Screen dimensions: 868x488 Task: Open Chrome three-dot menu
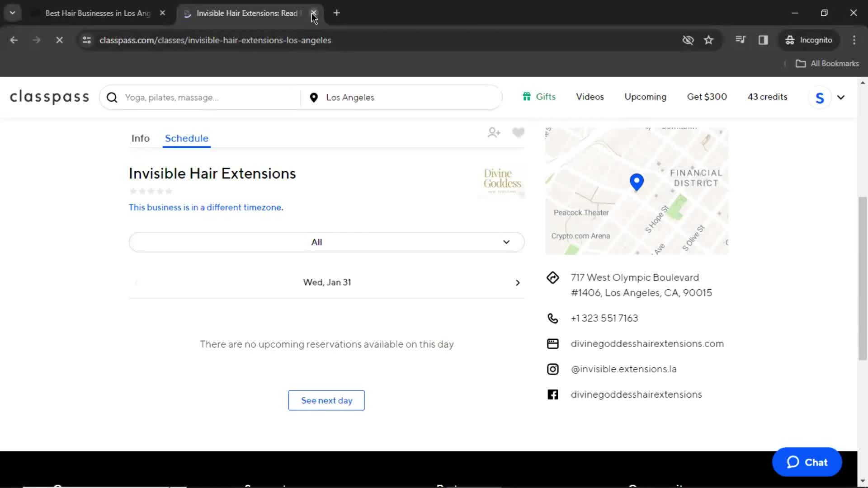[x=854, y=40]
